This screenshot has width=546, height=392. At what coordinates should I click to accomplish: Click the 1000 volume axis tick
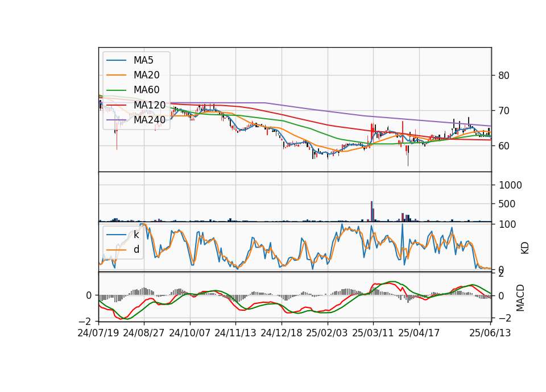point(510,185)
